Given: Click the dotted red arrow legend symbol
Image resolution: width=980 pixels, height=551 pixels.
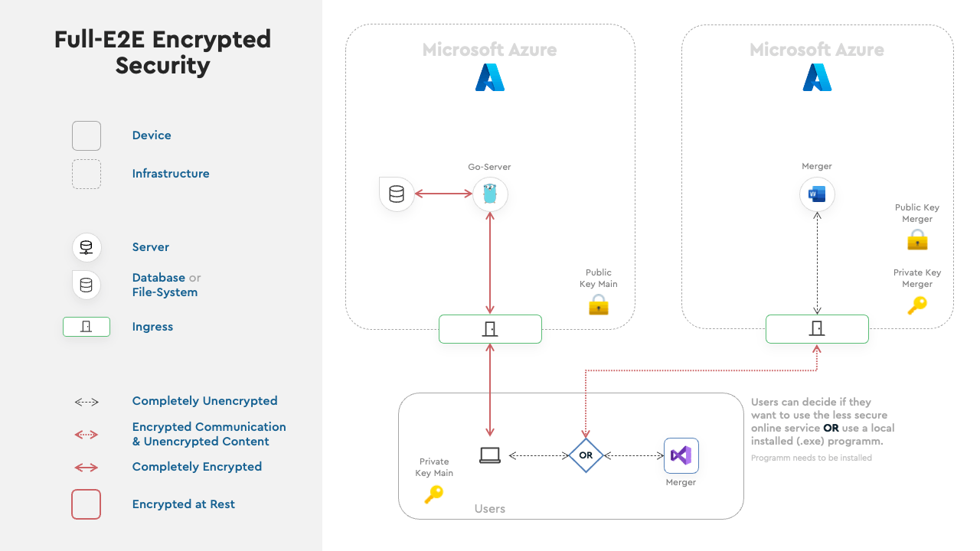Looking at the screenshot, I should click(87, 434).
